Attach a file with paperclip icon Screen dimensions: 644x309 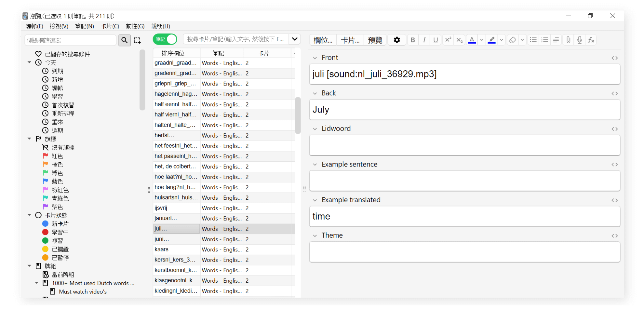568,40
